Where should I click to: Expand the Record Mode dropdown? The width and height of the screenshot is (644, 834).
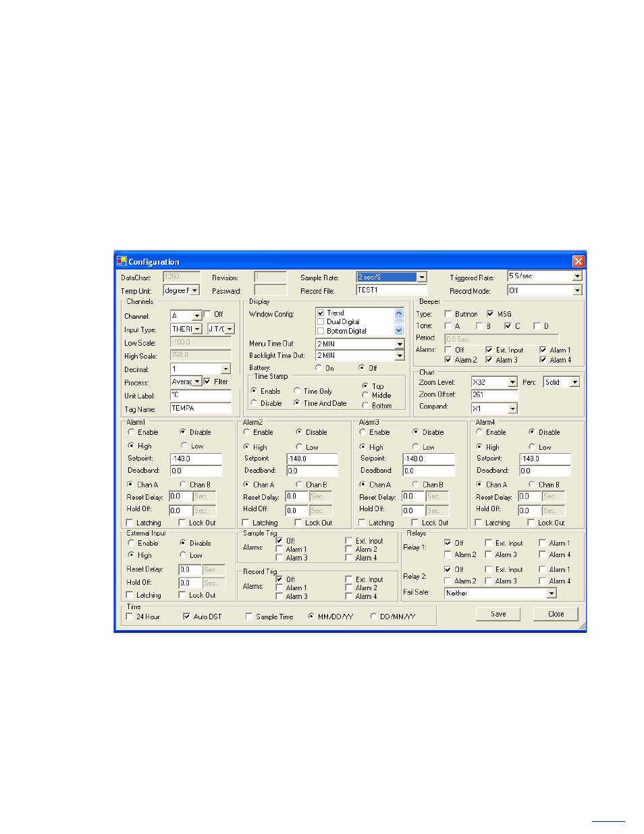577,290
